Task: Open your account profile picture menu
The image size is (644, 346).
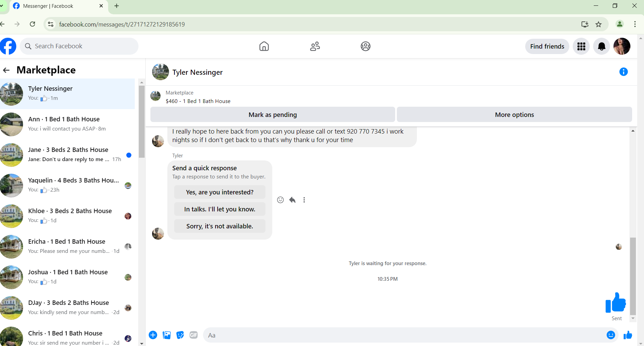Action: click(x=622, y=46)
